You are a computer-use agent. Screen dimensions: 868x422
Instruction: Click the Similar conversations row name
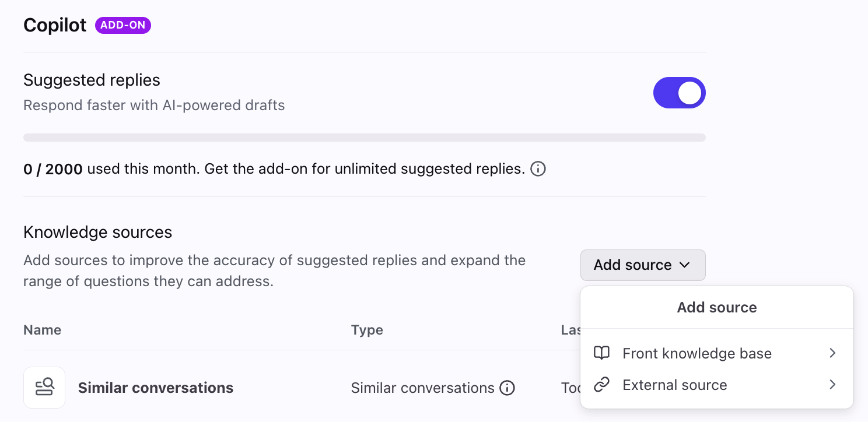156,388
